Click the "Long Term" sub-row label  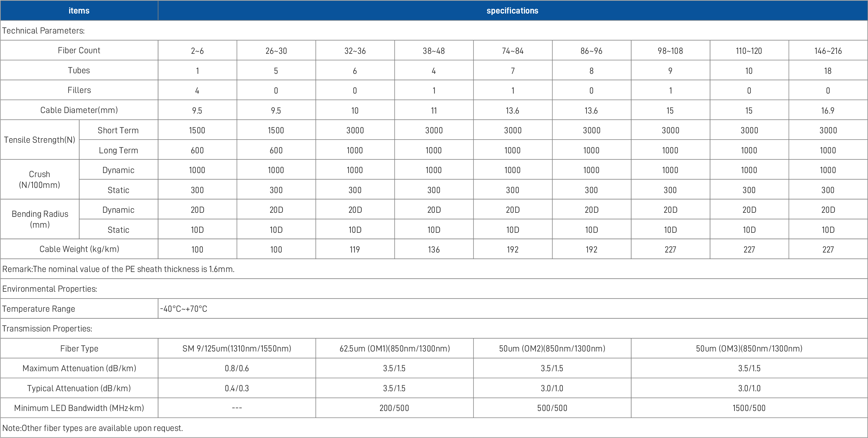pyautogui.click(x=118, y=150)
